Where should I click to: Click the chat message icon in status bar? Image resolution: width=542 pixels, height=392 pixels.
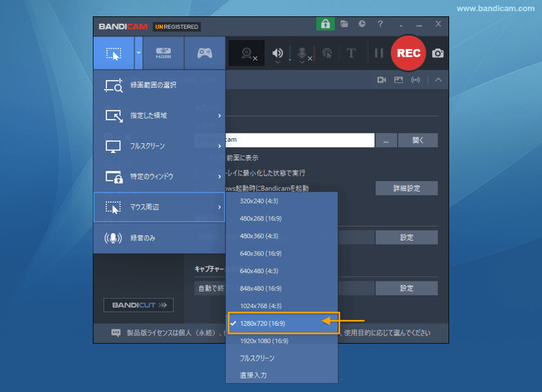[116, 333]
